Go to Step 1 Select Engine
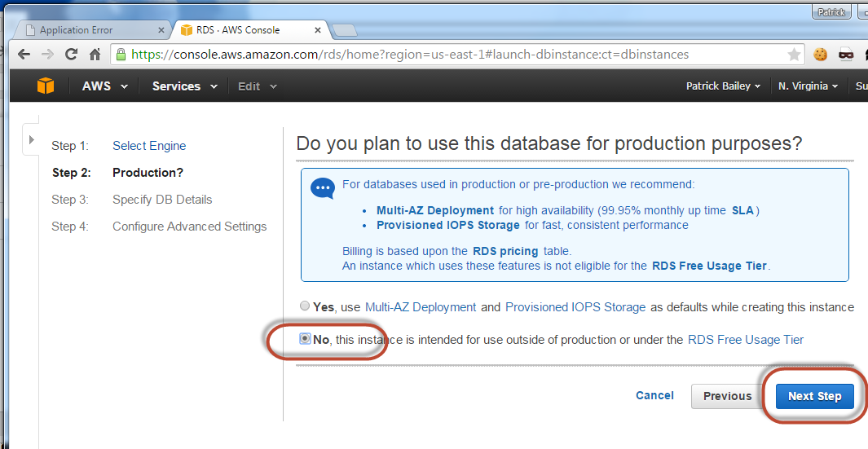Screen dimensions: 868x449 tap(149, 146)
